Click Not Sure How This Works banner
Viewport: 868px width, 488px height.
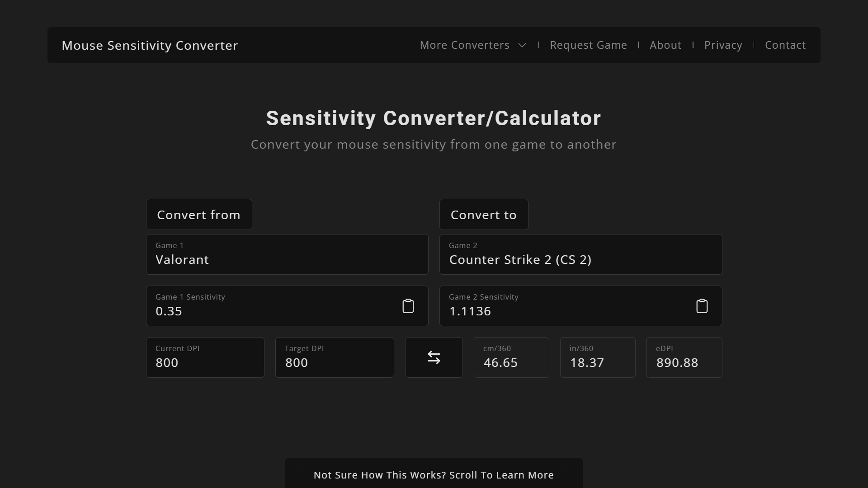pos(434,475)
